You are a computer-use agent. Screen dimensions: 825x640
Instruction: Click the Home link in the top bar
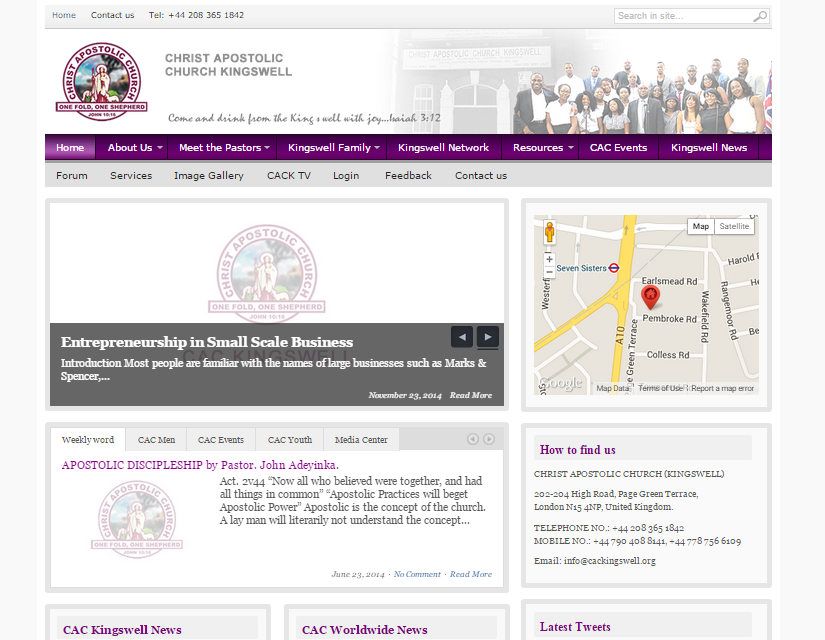64,15
